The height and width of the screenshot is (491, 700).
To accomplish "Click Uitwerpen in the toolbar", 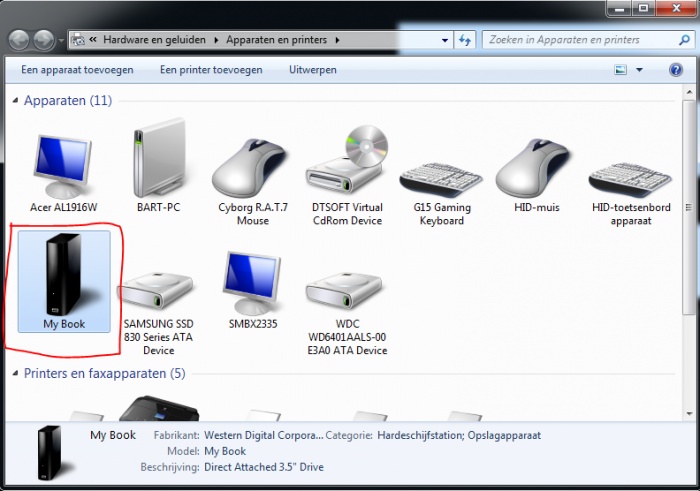I will [x=312, y=70].
